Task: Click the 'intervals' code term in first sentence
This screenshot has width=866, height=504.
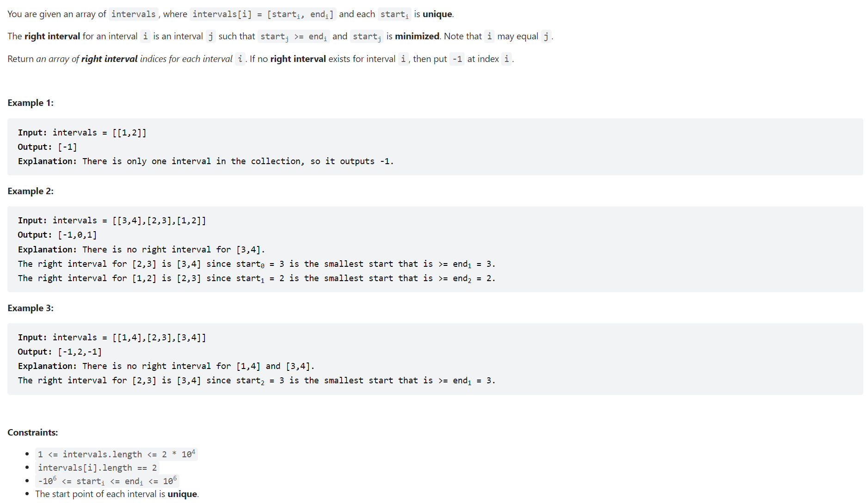Action: click(x=134, y=14)
